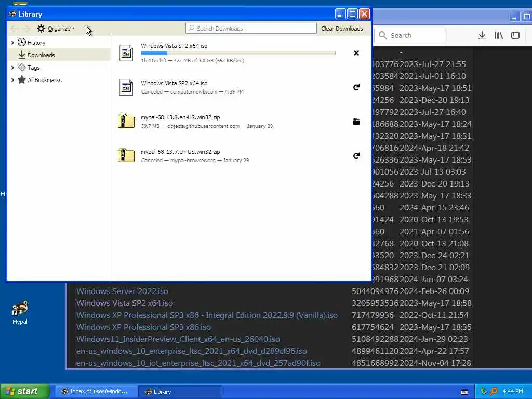Screen dimensions: 532x399
Task: Click the orange magnifier tray icon
Action: [494, 391]
